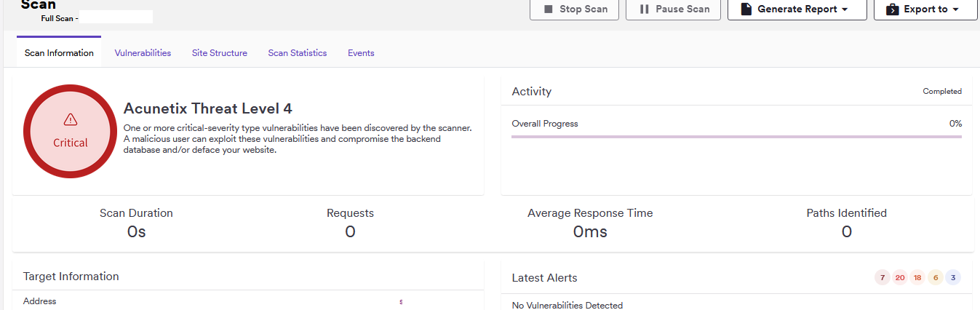This screenshot has height=310, width=980.
Task: Click the No Vulnerabilities Detected message
Action: click(567, 306)
